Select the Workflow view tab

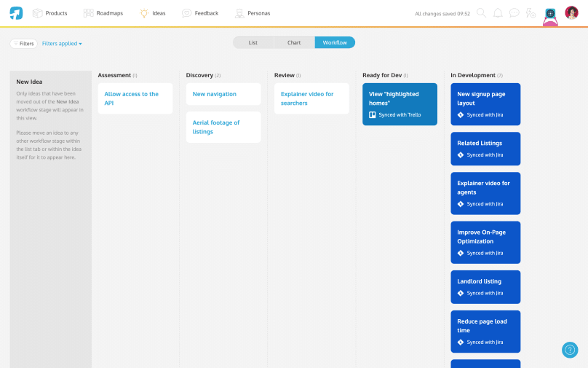click(335, 42)
